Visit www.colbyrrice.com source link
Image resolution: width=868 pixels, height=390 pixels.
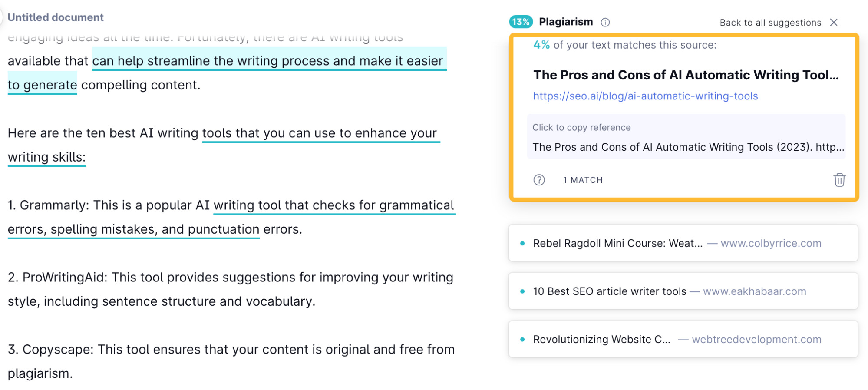(771, 243)
